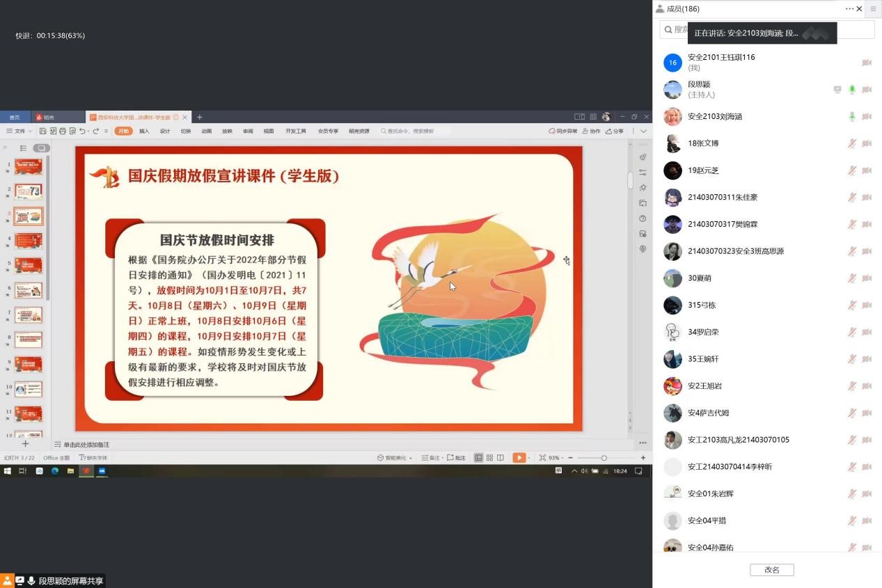This screenshot has width=882, height=588.
Task: Click the muted microphone icon for 18张文博
Action: tap(852, 143)
